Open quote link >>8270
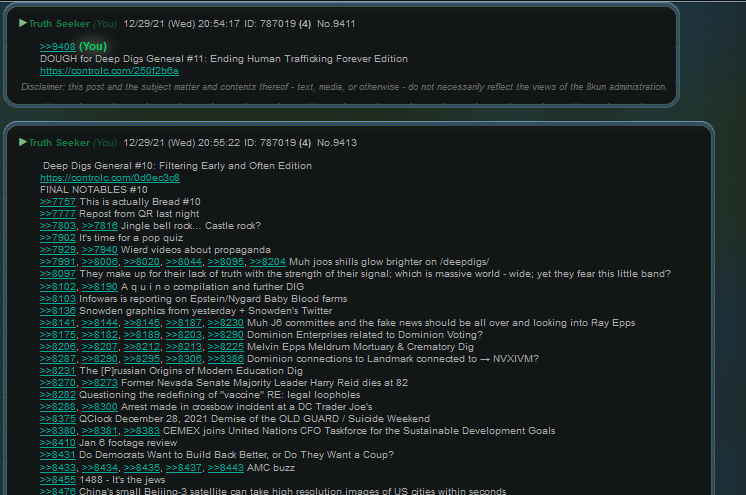The image size is (746, 495). tap(58, 383)
